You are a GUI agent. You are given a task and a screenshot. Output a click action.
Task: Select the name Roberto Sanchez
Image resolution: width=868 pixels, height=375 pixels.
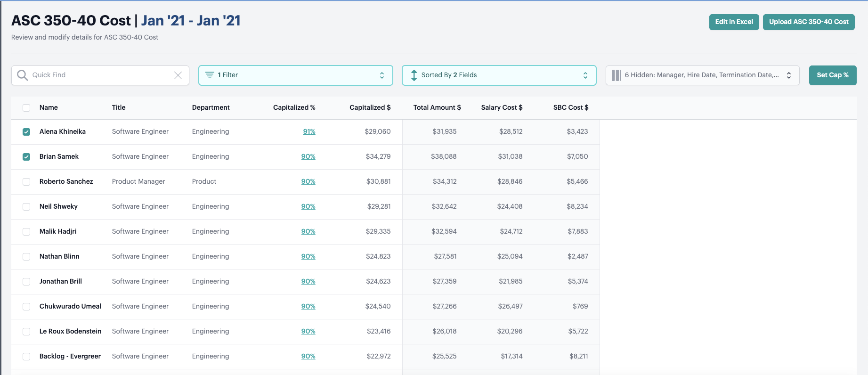click(x=66, y=181)
